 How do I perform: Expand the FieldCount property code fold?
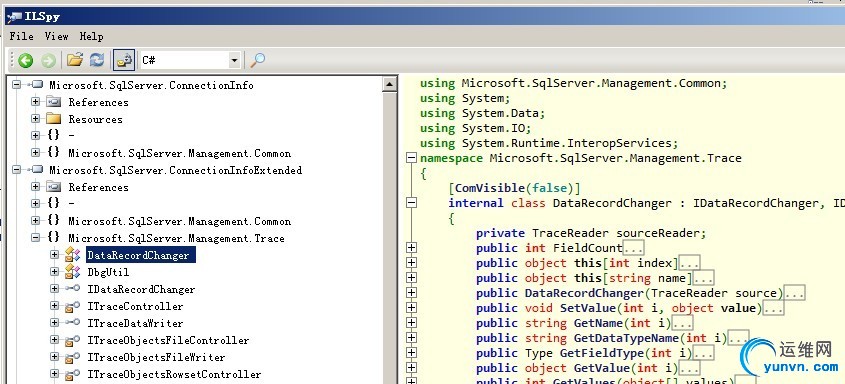click(x=411, y=248)
